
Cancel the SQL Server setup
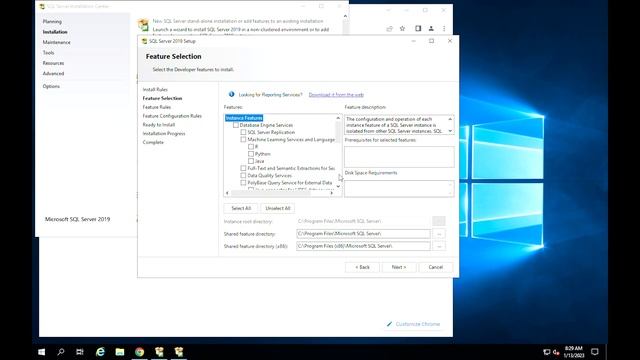pos(436,267)
